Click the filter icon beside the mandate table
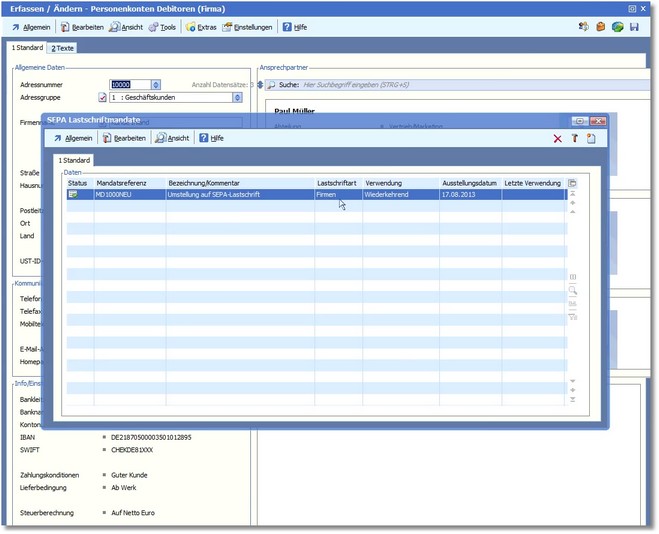The height and width of the screenshot is (534, 659). coord(573,316)
